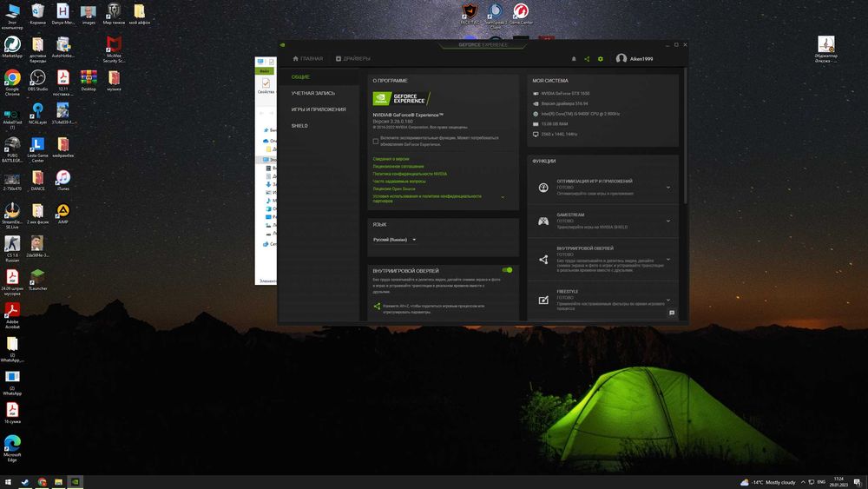Open MarketApp desktop shortcut
Screen dimensions: 868x489
click(12, 47)
